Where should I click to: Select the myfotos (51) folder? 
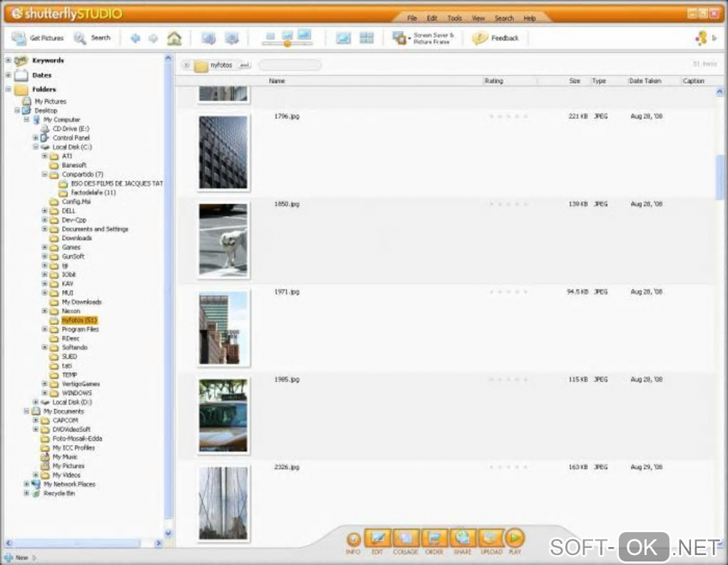(x=79, y=320)
